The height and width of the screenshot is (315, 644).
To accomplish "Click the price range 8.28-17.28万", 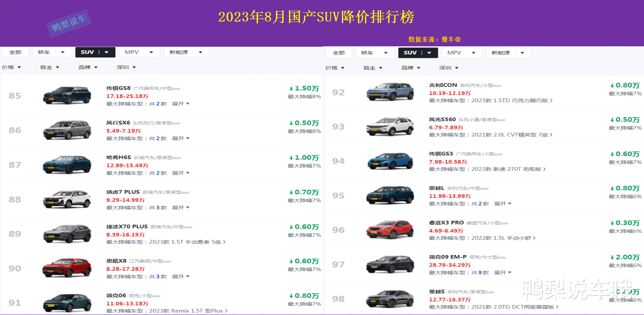I will coord(125,269).
